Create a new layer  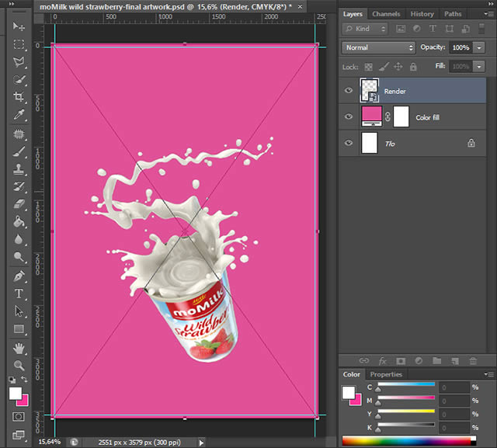455,361
